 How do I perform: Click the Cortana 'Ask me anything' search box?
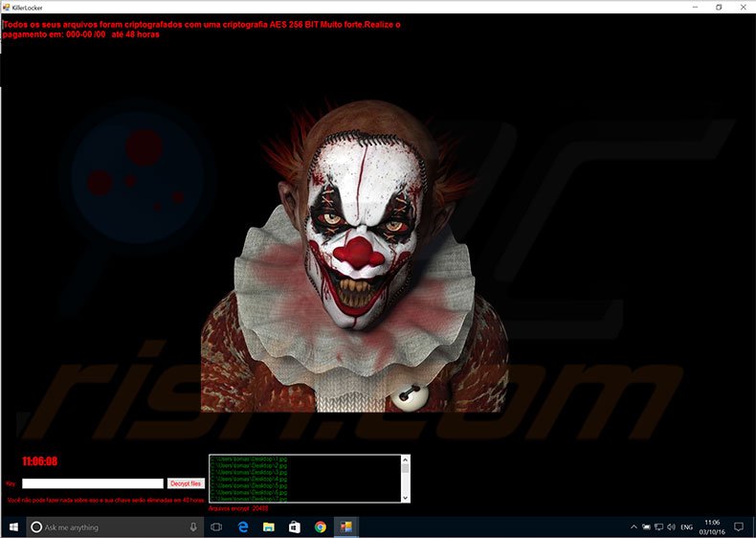[x=116, y=527]
